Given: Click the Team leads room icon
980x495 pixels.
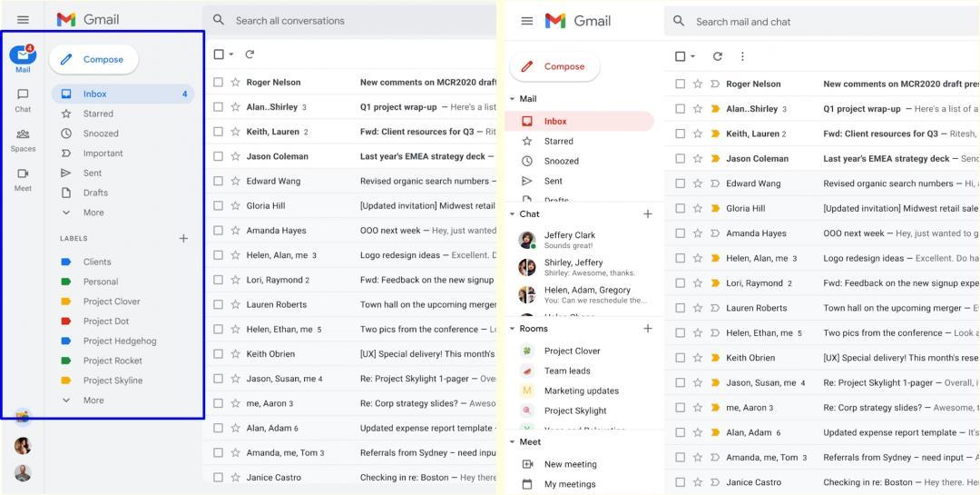Looking at the screenshot, I should [x=527, y=371].
